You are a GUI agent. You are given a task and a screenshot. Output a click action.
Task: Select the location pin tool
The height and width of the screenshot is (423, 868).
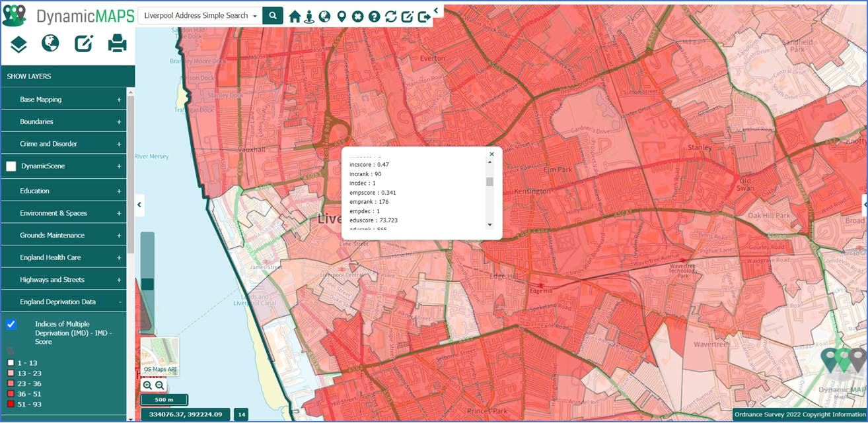pyautogui.click(x=342, y=16)
